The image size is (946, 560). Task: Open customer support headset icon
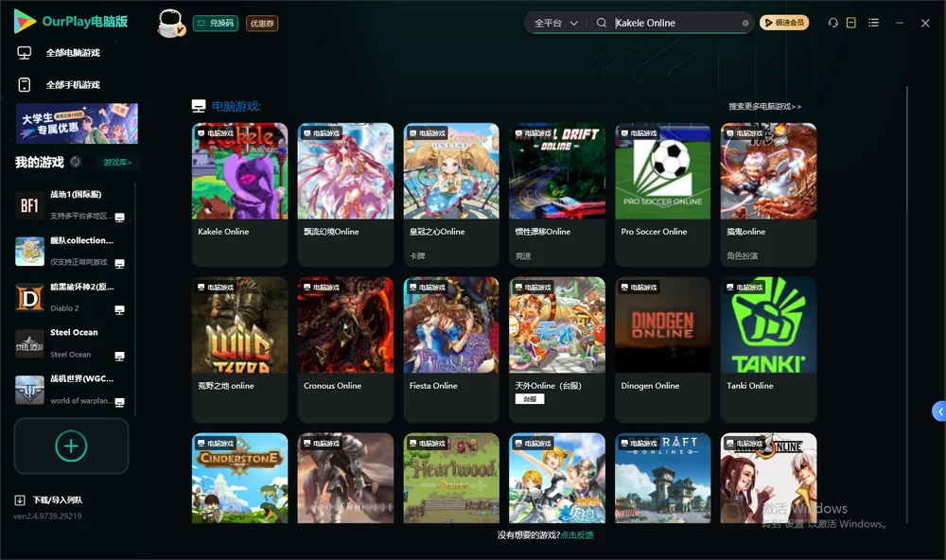(x=833, y=23)
